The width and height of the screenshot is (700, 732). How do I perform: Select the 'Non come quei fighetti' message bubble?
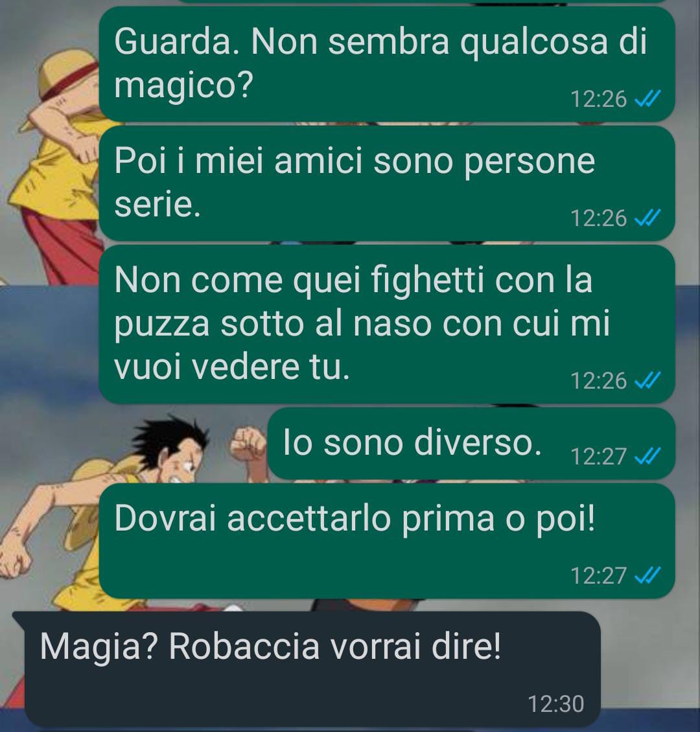[x=387, y=325]
